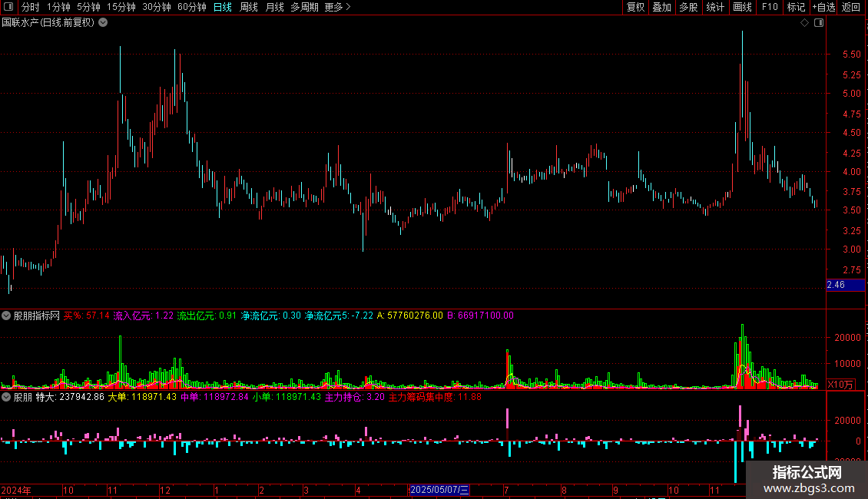Image resolution: width=868 pixels, height=499 pixels.
Task: Click the 流入亿元: 1.22 value
Action: [x=144, y=316]
